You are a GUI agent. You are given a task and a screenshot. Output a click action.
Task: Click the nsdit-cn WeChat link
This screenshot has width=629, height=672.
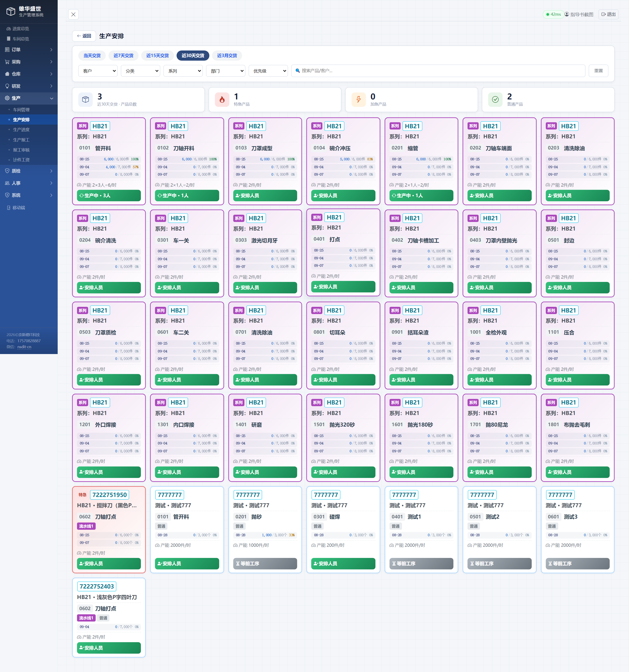click(24, 347)
